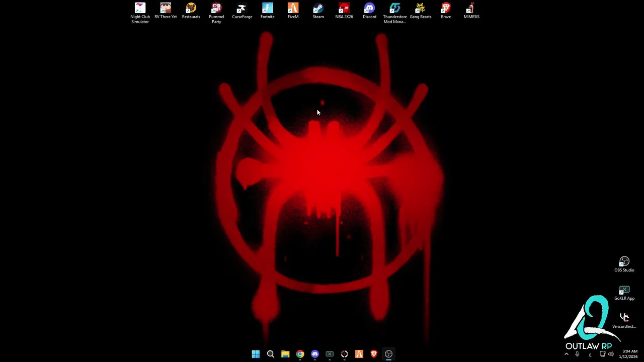Open Discord from the taskbar
This screenshot has height=362, width=644.
[315, 354]
